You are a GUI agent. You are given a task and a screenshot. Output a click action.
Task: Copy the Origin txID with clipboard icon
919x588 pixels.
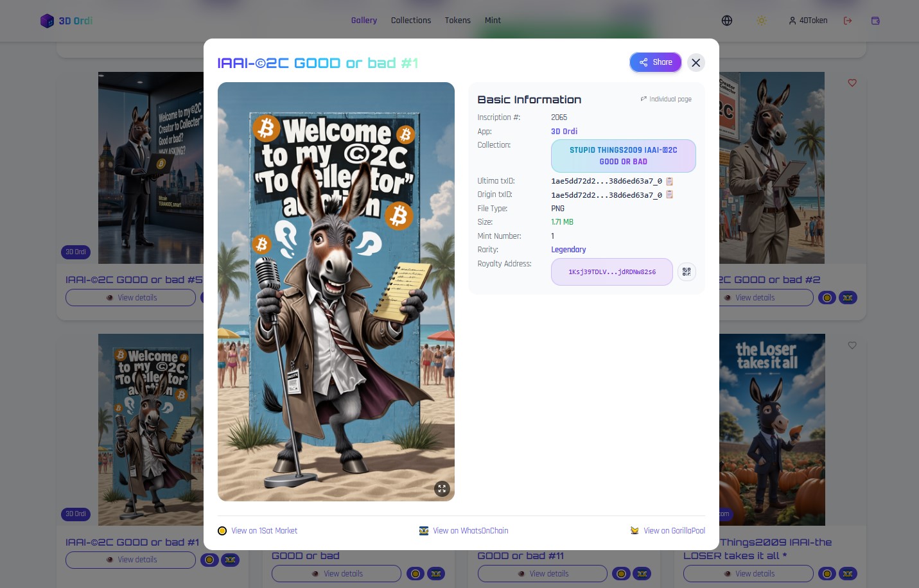[x=669, y=195]
